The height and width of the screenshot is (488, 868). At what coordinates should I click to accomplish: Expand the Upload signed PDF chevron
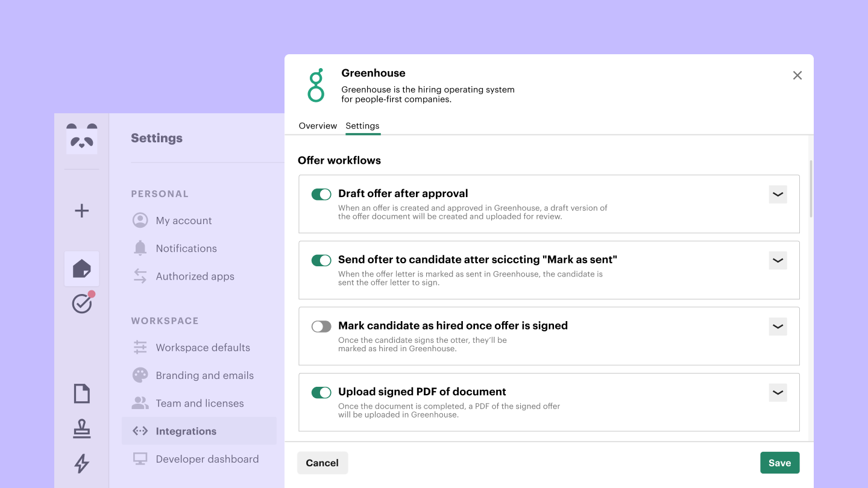coord(778,393)
